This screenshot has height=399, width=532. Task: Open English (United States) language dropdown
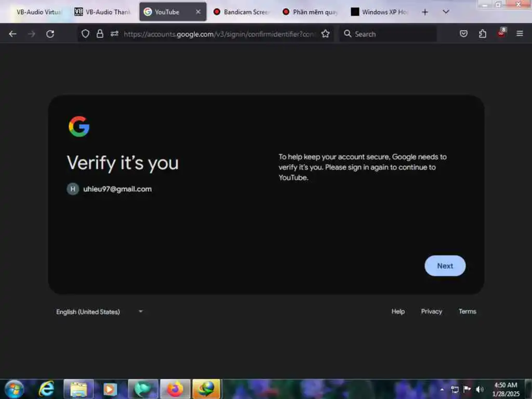[x=99, y=312]
